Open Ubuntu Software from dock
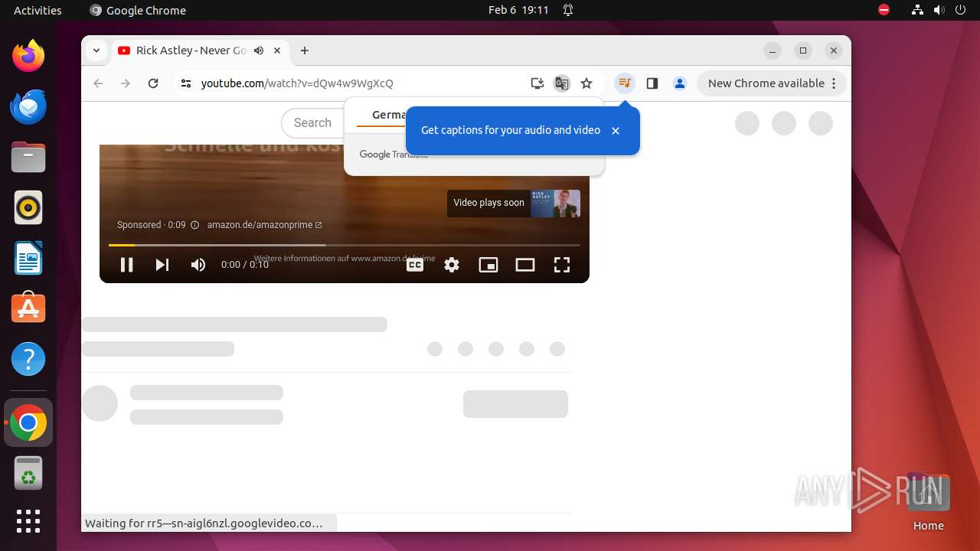Viewport: 980px width, 551px height. click(28, 308)
